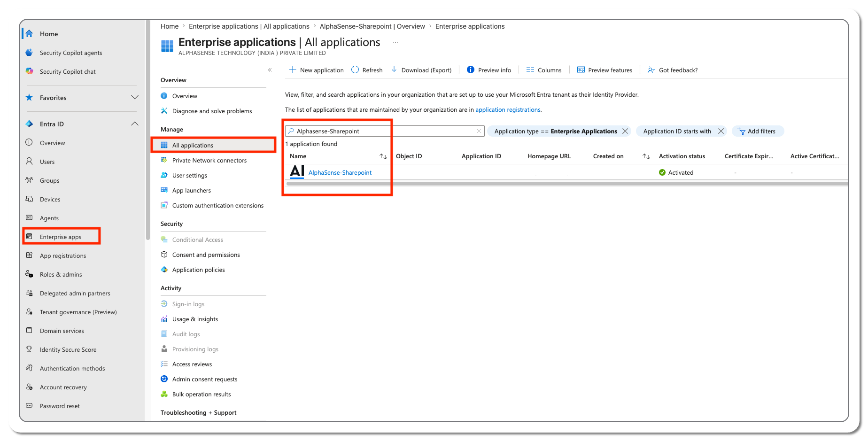Open Security Copilot chat
868x441 pixels.
pyautogui.click(x=67, y=72)
